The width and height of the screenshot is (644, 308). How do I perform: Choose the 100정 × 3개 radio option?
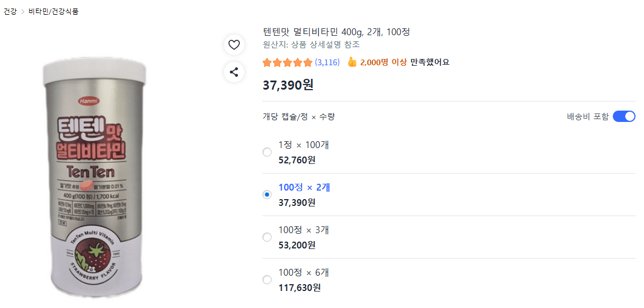267,237
